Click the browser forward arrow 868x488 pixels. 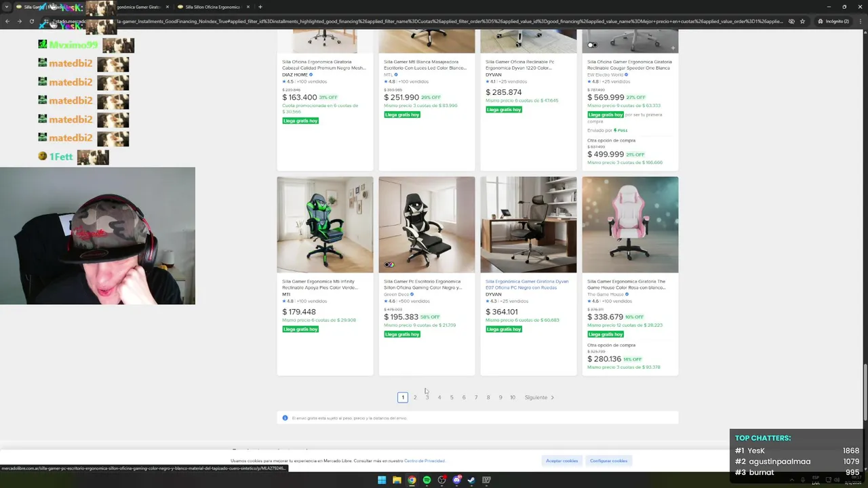[x=19, y=21]
